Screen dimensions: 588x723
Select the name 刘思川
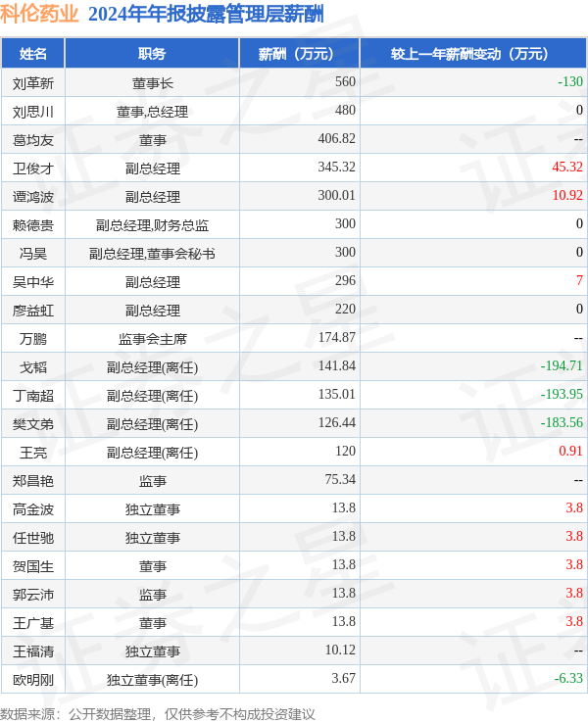32,112
